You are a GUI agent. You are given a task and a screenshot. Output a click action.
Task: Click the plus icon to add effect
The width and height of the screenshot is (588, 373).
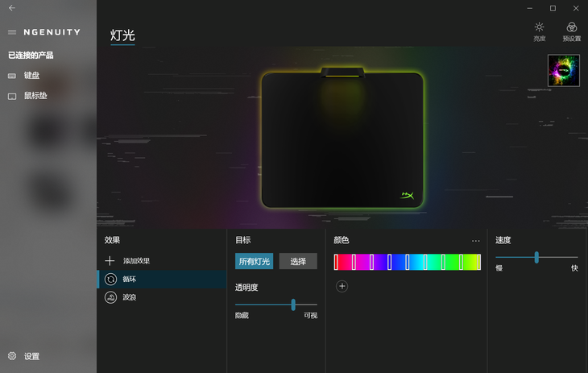[x=110, y=260]
